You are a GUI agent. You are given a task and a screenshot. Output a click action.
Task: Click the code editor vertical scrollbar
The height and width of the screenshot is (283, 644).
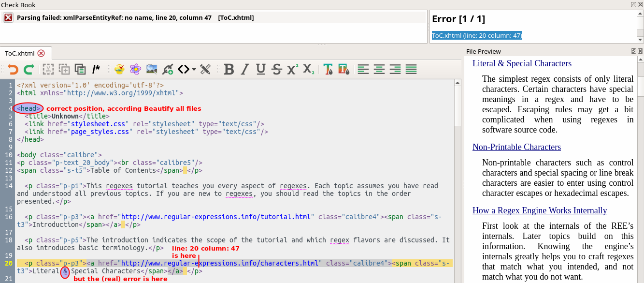458,181
